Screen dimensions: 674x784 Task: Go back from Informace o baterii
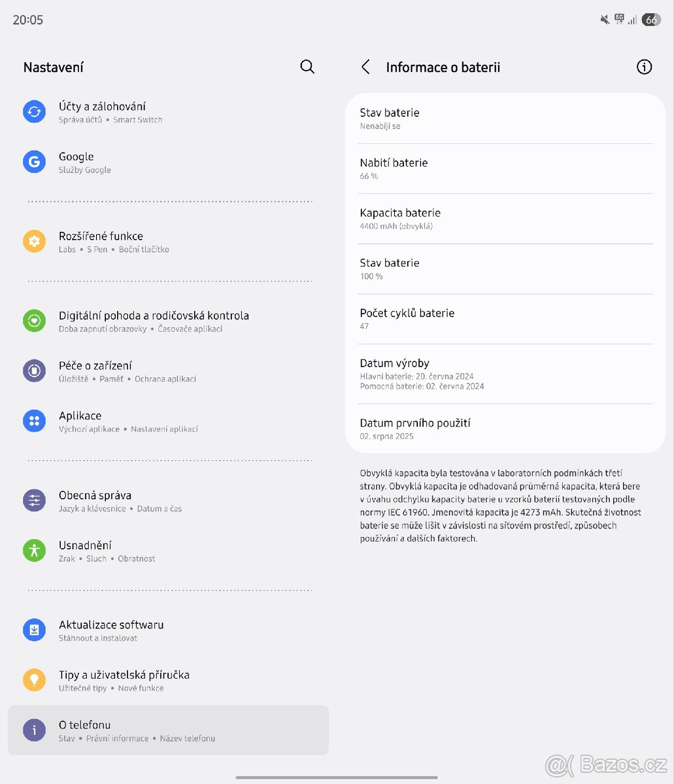tap(365, 67)
